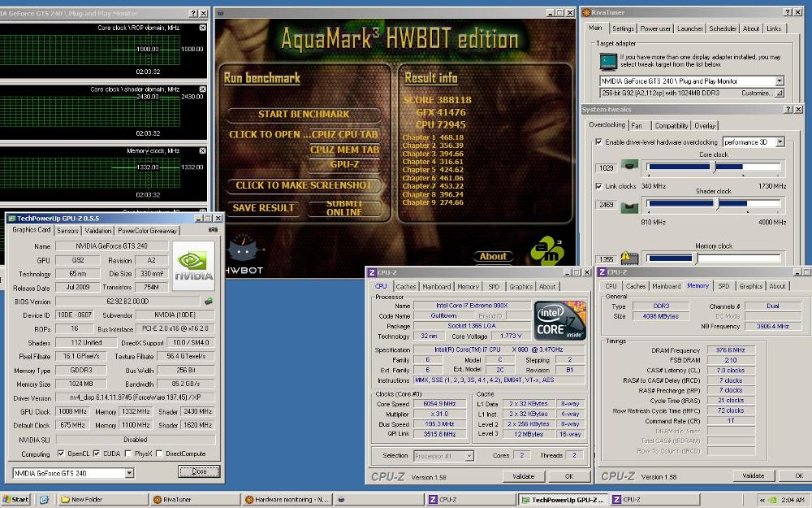Click the About button in AquaMark

point(493,256)
